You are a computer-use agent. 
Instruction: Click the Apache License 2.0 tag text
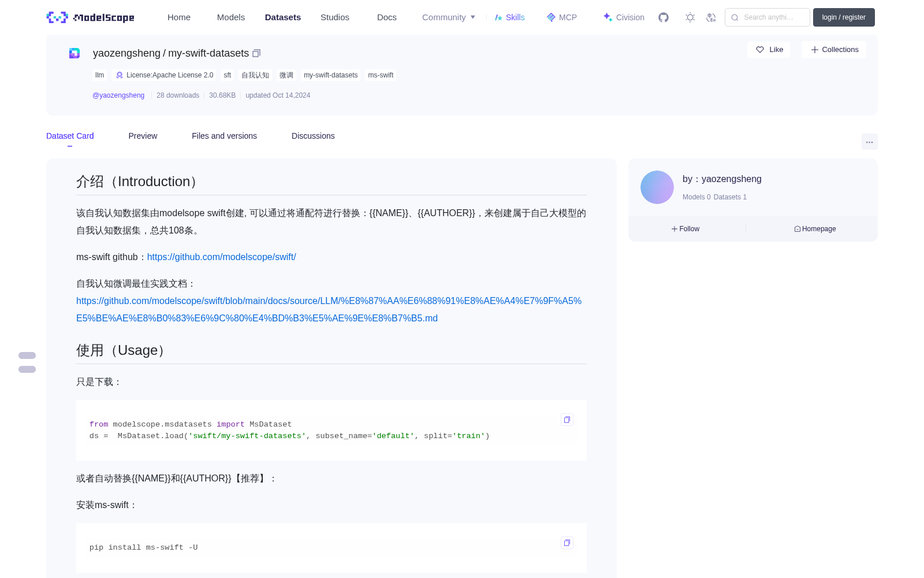pos(170,75)
